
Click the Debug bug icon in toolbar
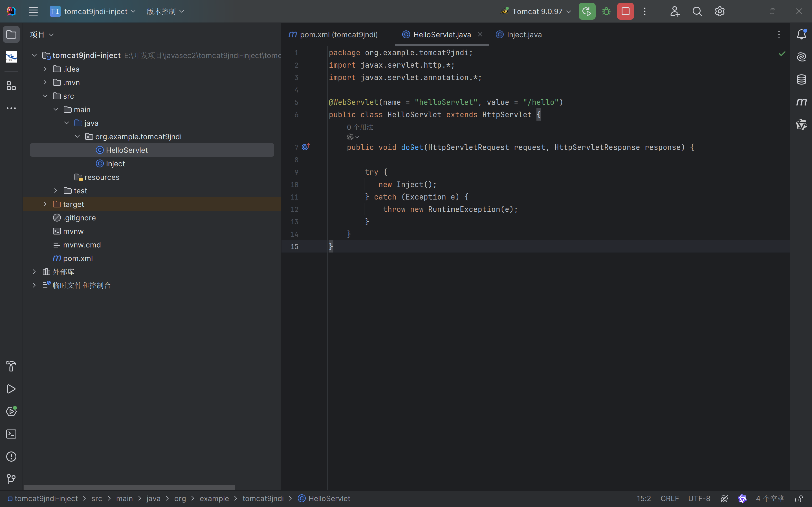[606, 11]
